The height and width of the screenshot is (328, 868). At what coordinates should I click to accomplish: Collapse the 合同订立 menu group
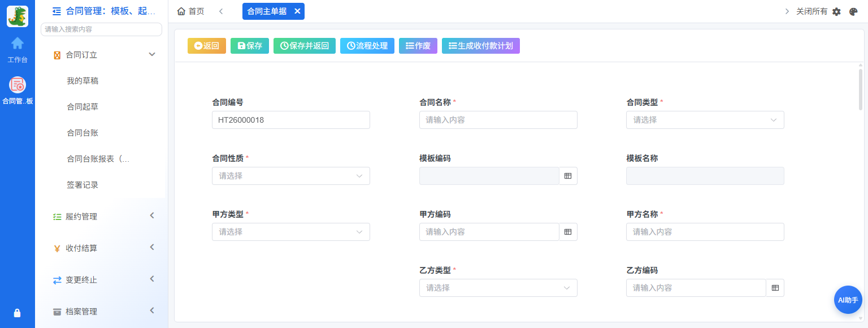tap(101, 55)
